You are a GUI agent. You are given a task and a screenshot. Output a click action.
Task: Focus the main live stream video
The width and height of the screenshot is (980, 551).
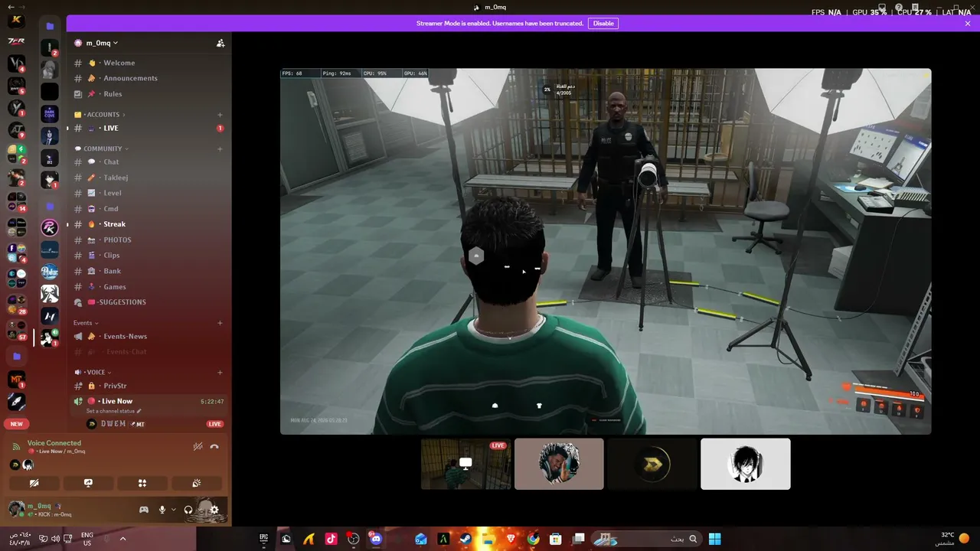(x=606, y=252)
